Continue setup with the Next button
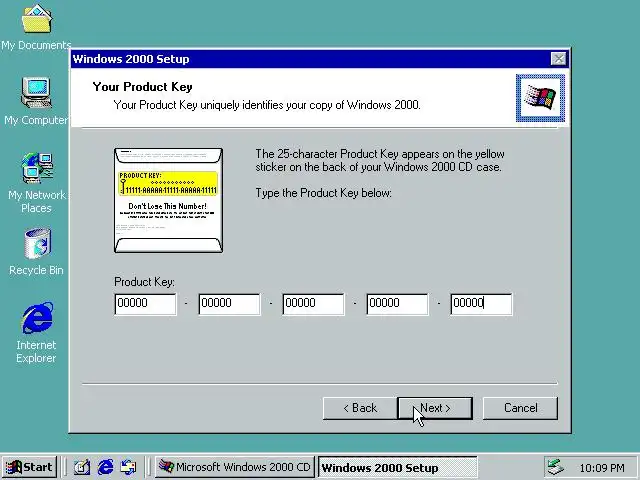The height and width of the screenshot is (480, 640). (x=435, y=408)
